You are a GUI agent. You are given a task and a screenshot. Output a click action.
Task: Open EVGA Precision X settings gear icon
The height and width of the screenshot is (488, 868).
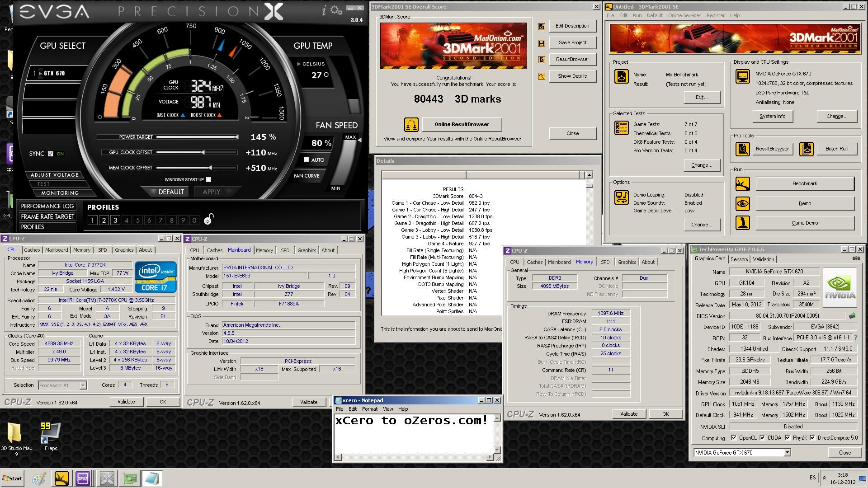[x=336, y=10]
